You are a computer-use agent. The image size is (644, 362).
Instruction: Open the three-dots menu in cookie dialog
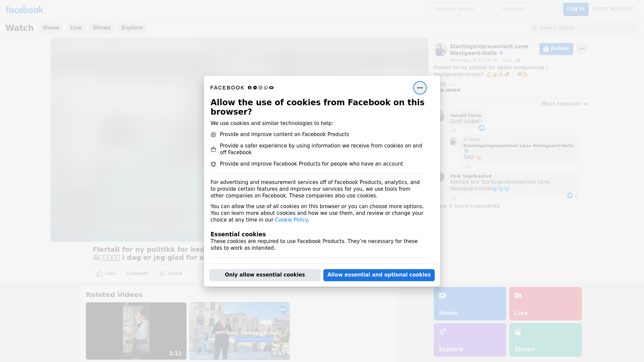point(420,88)
